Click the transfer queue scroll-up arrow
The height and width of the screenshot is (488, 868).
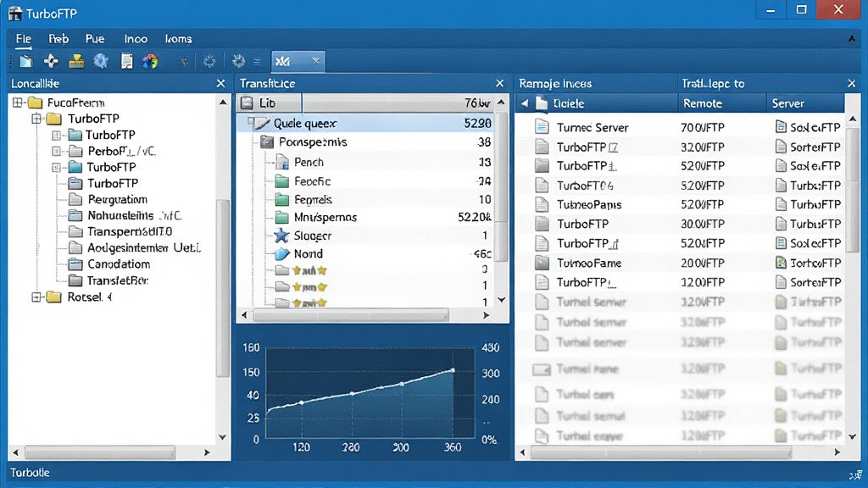point(501,103)
